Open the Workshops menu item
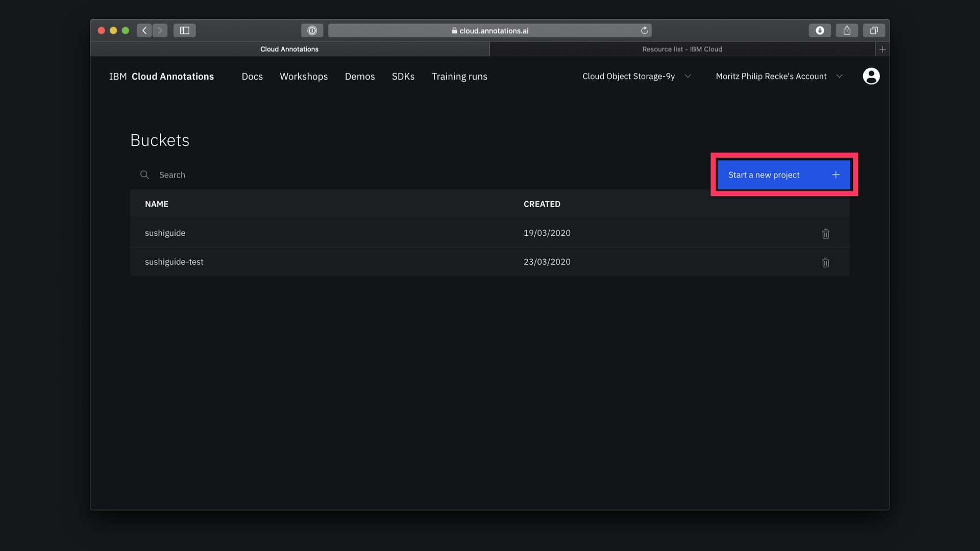Image resolution: width=980 pixels, height=551 pixels. coord(304,77)
